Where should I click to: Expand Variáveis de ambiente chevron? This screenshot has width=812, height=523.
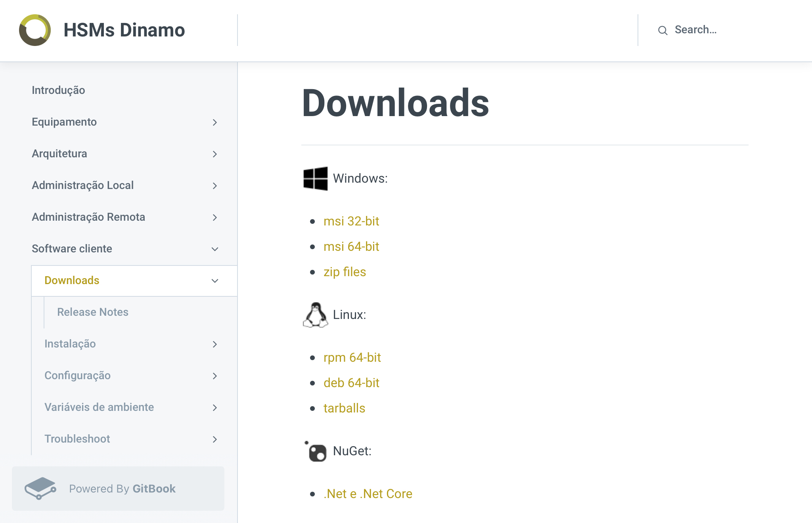tap(215, 408)
